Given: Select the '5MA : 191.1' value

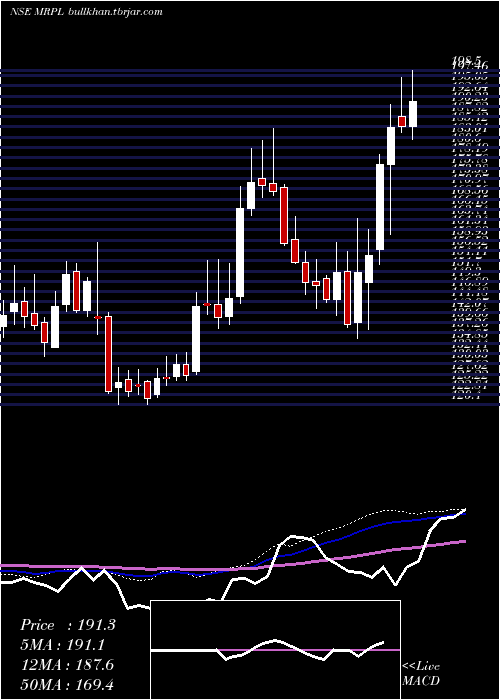Looking at the screenshot, I should tap(65, 645).
